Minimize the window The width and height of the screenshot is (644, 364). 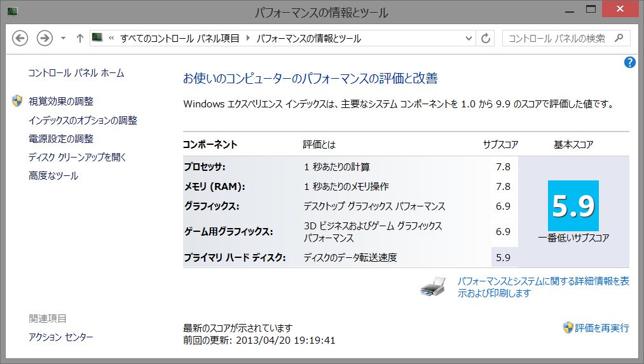(569, 12)
